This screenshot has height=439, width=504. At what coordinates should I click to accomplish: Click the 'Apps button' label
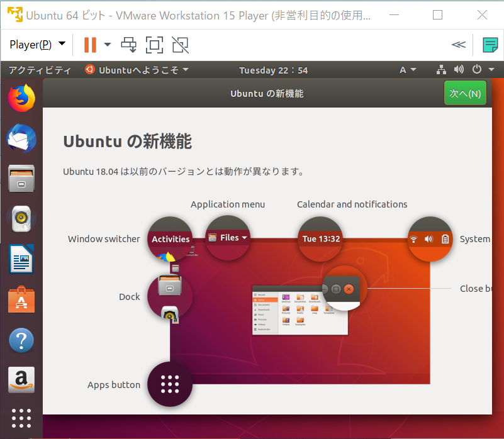coord(114,385)
